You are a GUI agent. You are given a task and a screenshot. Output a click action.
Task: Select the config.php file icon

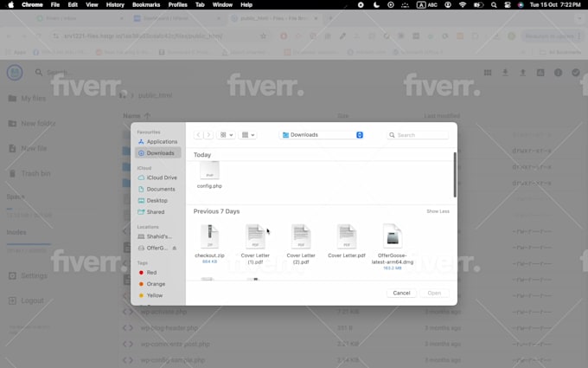tap(209, 171)
